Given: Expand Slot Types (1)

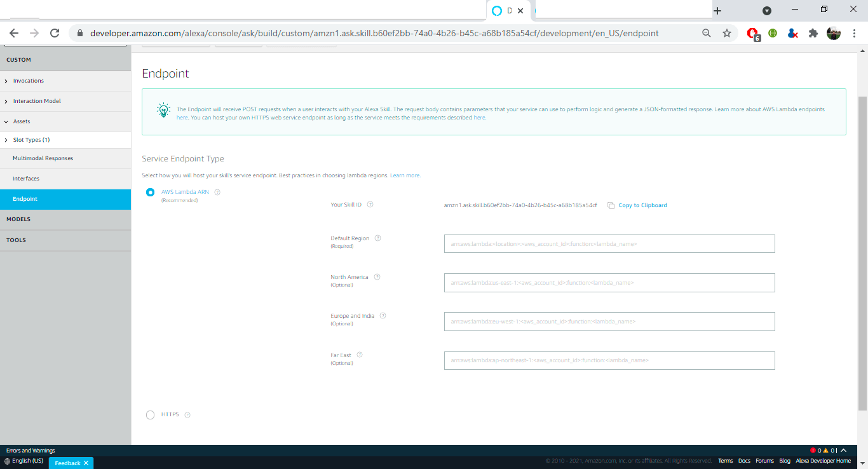Looking at the screenshot, I should click(x=65, y=140).
